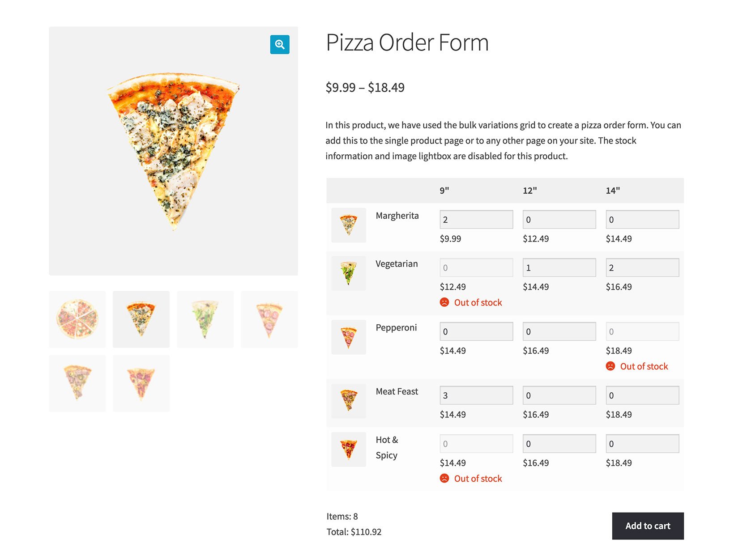Screen dimensions: 734x560
Task: Click the Hot & Spicy out of stock icon
Action: pos(444,478)
